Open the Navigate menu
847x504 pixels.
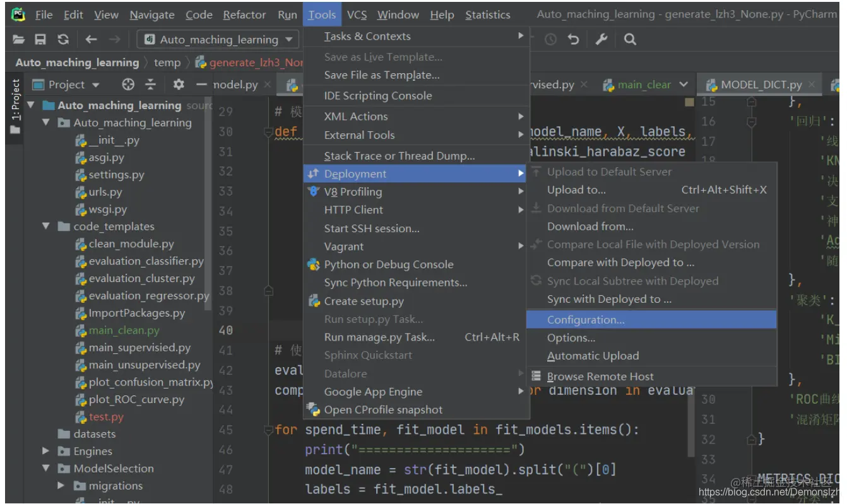pos(152,15)
